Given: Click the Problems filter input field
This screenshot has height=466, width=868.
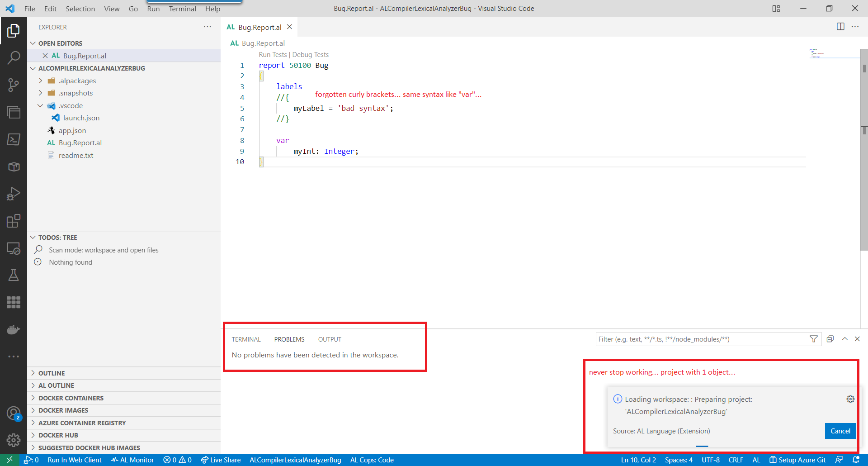Looking at the screenshot, I should tap(701, 339).
